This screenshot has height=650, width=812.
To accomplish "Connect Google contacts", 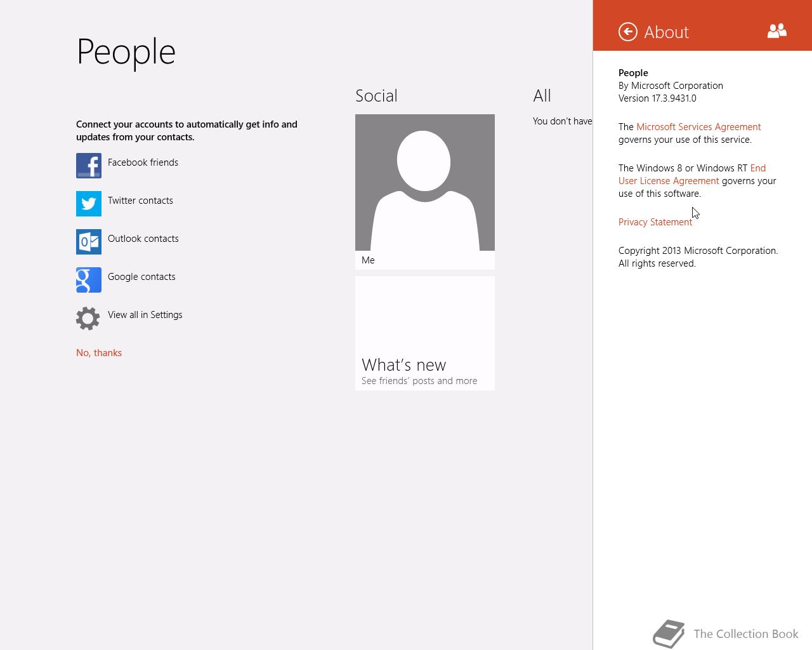I will coord(141,277).
